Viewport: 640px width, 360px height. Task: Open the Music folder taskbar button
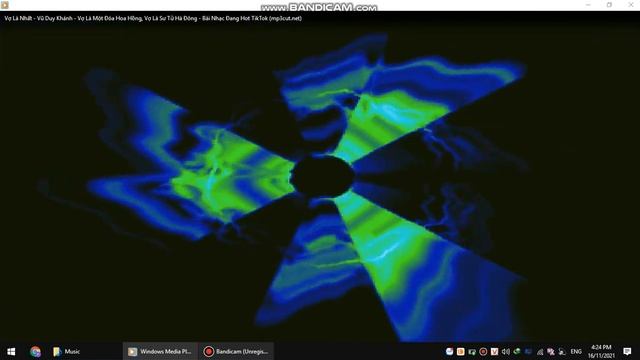[x=66, y=351]
